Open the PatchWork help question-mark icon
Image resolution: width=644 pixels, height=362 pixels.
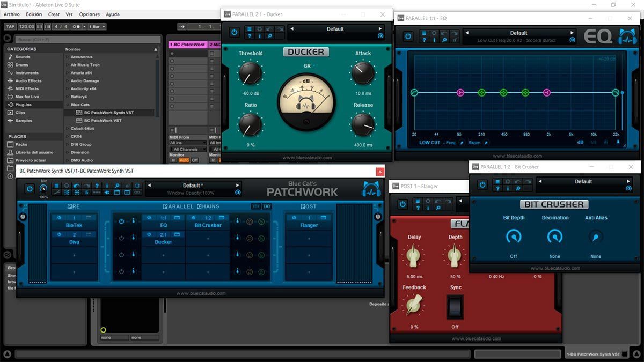coord(97,186)
